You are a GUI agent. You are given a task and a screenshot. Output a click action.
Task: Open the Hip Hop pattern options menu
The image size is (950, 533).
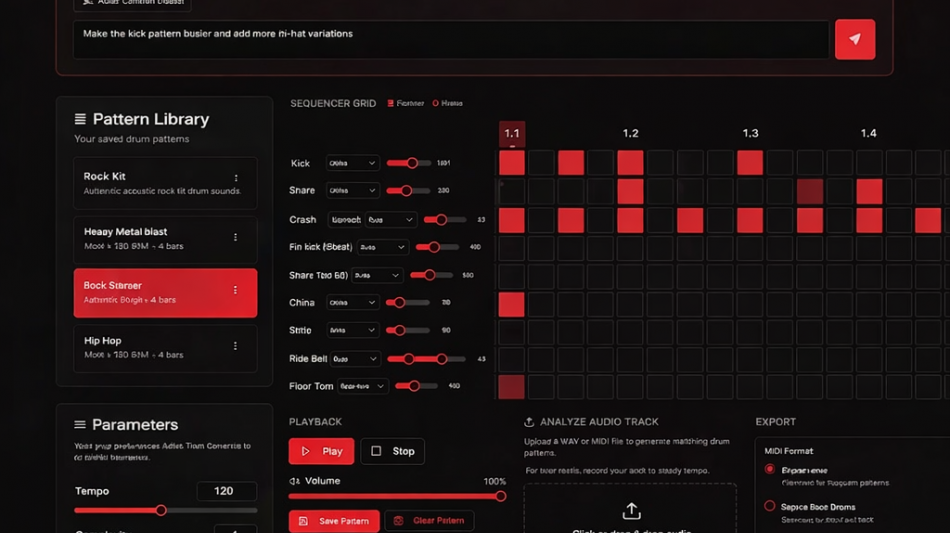coord(236,346)
